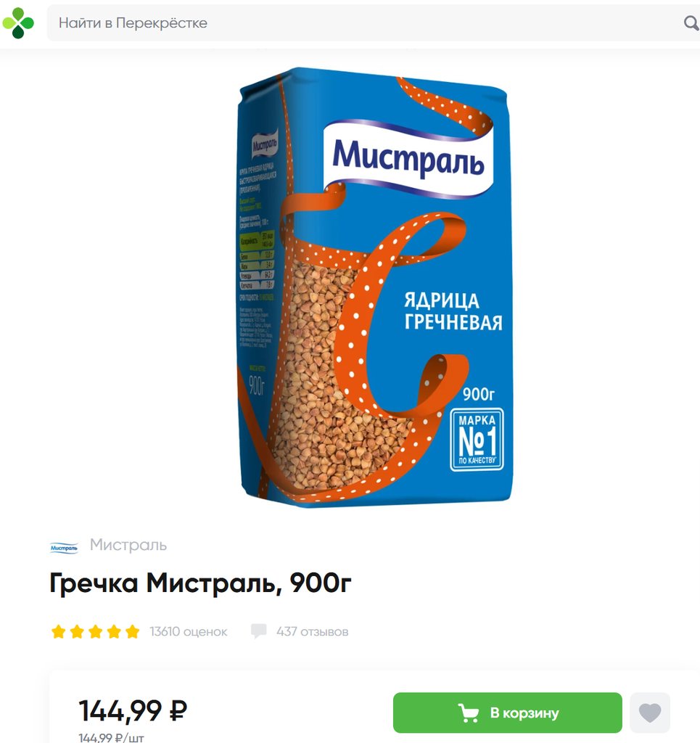Click the 'Гречка Мистраль, 900г' product title
This screenshot has width=700, height=743.
click(200, 583)
